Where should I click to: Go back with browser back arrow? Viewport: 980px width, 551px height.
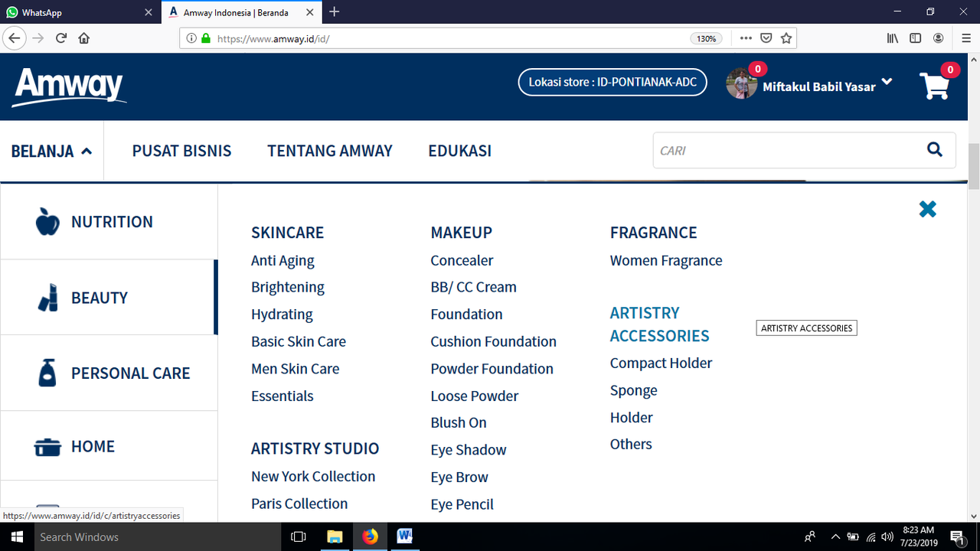click(15, 38)
